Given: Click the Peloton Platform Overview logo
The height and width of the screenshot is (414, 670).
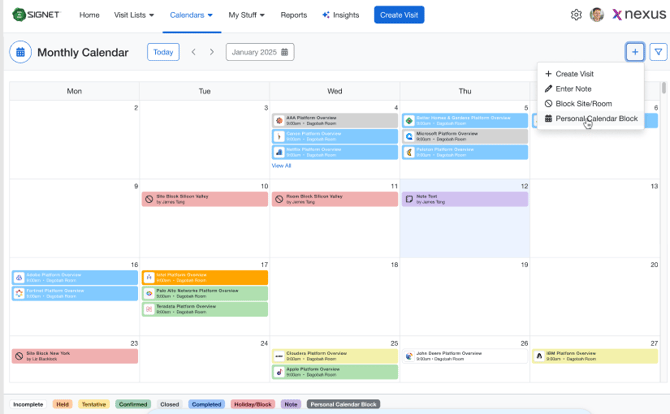Looking at the screenshot, I should click(x=409, y=152).
